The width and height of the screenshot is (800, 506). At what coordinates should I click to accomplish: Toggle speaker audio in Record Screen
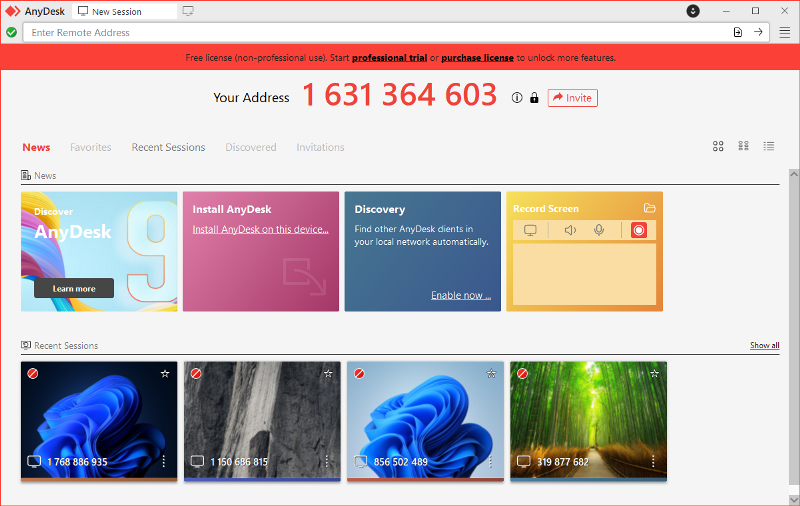pyautogui.click(x=569, y=230)
